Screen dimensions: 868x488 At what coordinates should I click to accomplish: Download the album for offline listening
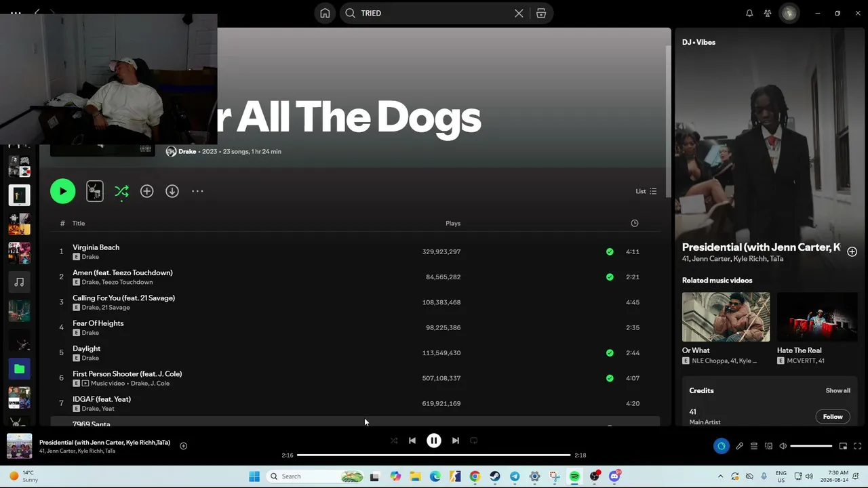click(x=172, y=191)
